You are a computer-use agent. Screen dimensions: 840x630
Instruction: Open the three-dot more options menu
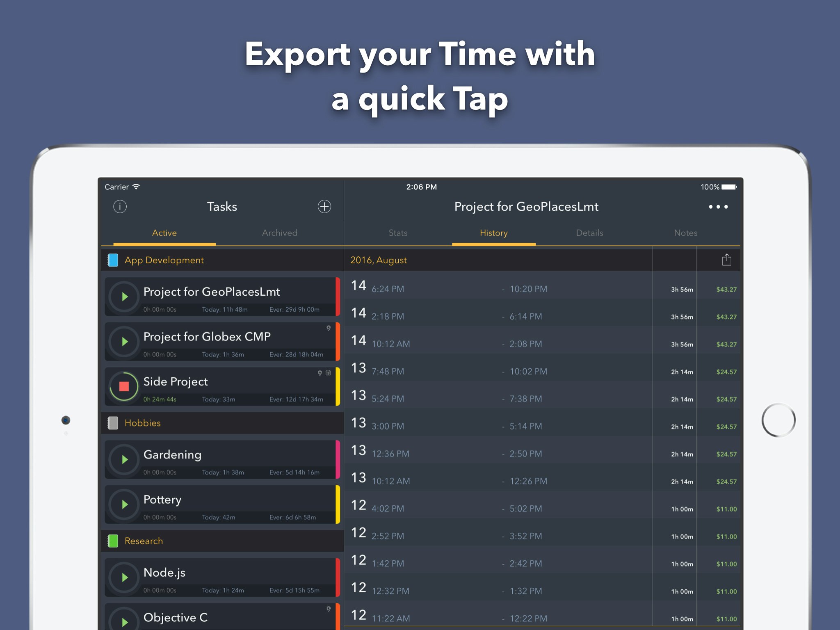point(718,207)
